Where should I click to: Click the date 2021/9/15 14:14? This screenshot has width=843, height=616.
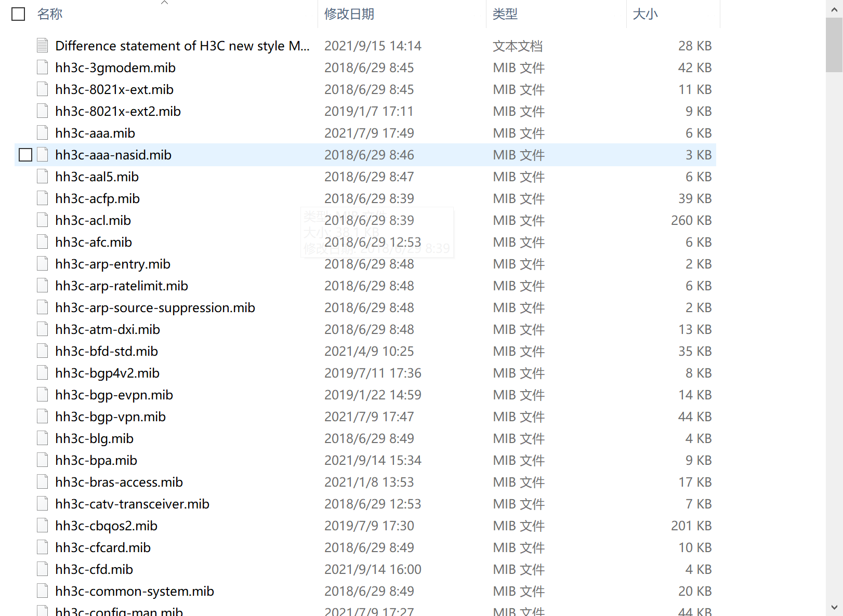coord(373,46)
